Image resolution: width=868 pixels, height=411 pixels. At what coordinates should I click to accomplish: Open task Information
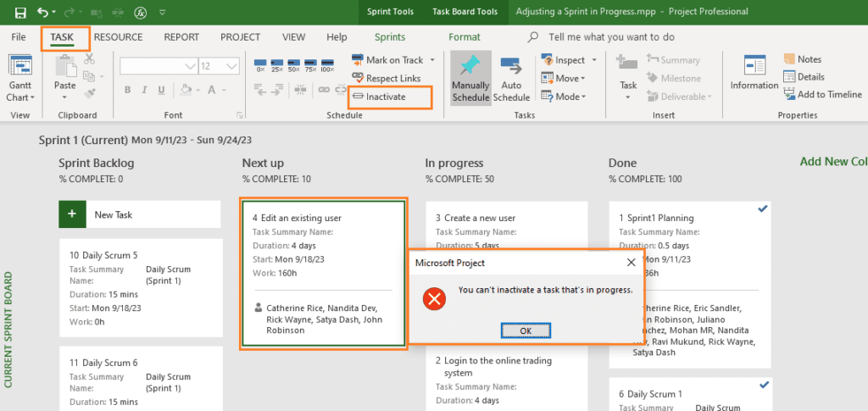(x=754, y=72)
